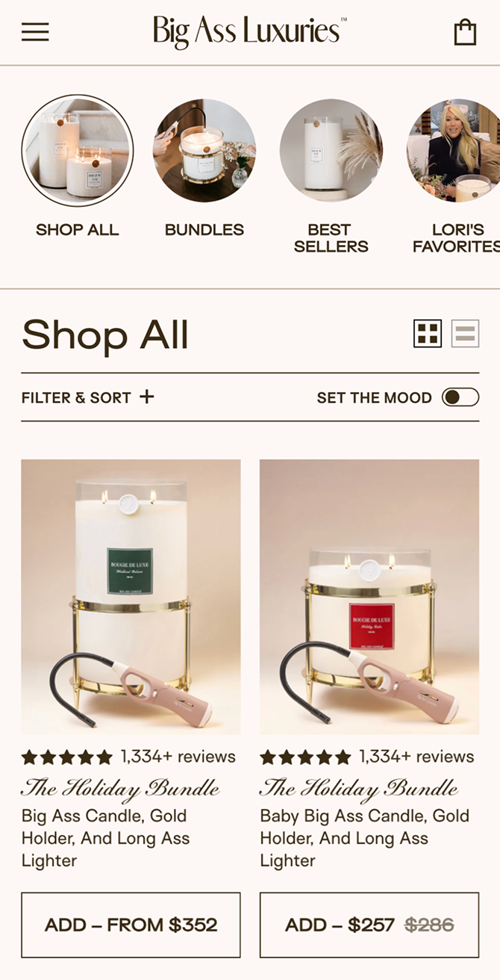Select the SHOP ALL category label
Screen dimensions: 500x980
[x=77, y=230]
